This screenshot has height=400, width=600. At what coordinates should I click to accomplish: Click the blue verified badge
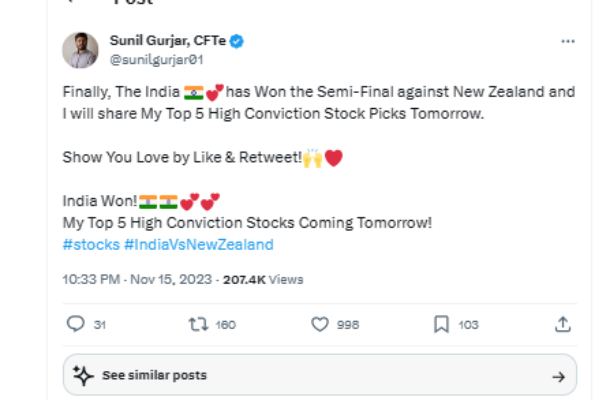click(238, 41)
